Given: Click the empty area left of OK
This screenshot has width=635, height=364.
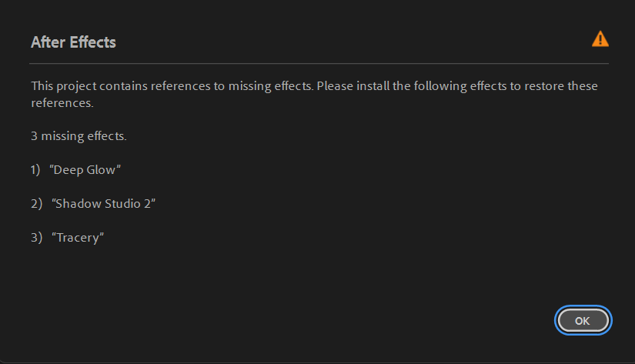Looking at the screenshot, I should tap(385, 320).
